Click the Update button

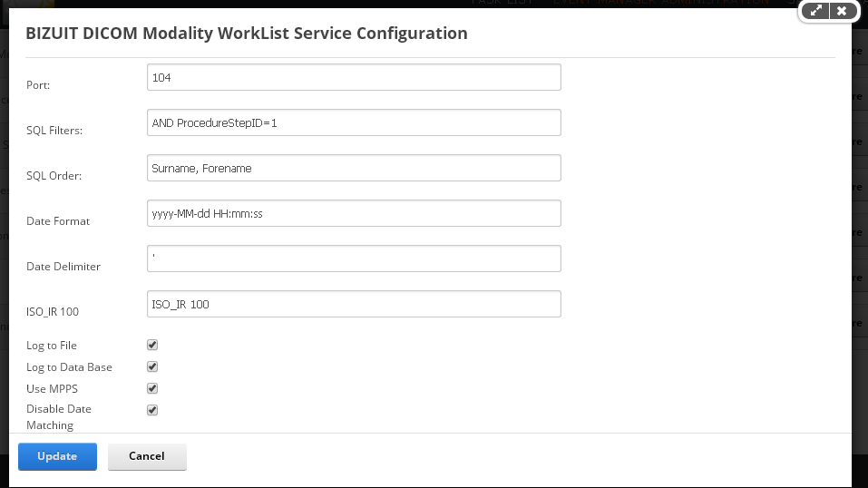coord(57,456)
